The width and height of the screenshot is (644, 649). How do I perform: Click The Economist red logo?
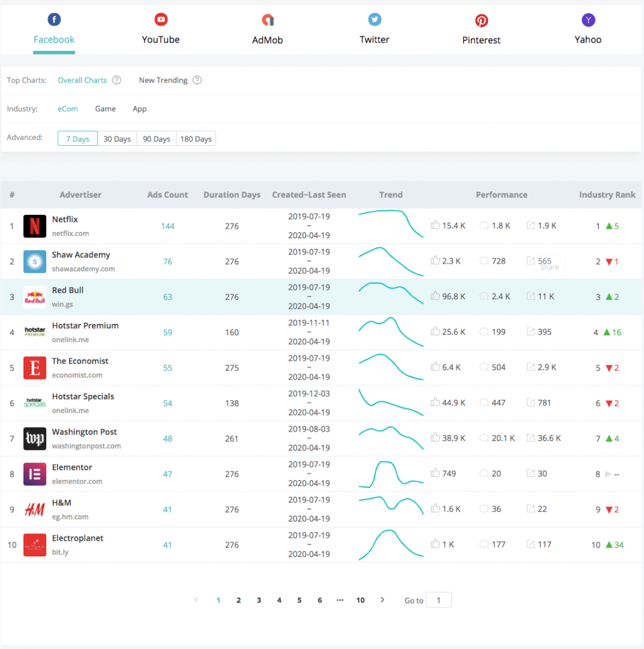(x=35, y=368)
